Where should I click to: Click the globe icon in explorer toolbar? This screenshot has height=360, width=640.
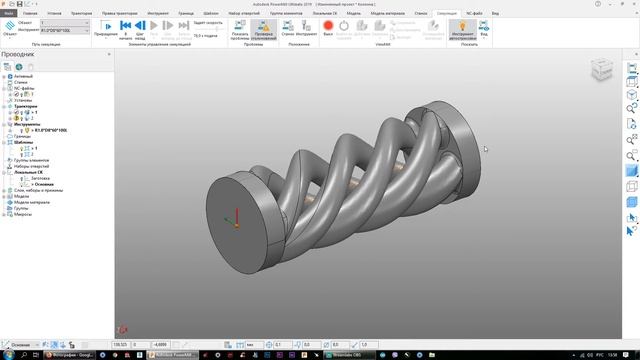point(19,67)
